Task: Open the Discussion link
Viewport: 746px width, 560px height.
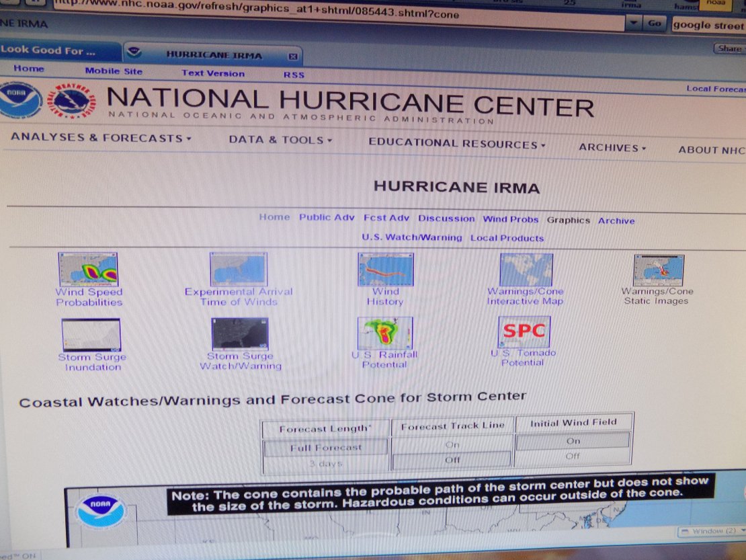Action: pyautogui.click(x=446, y=218)
